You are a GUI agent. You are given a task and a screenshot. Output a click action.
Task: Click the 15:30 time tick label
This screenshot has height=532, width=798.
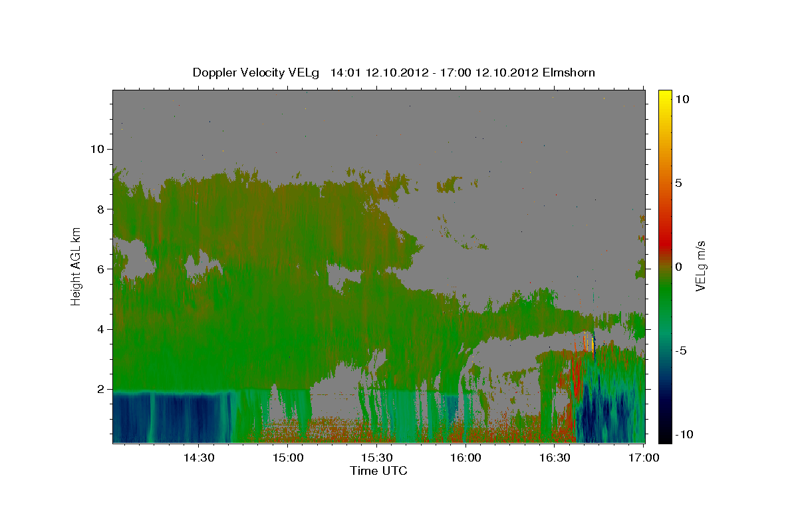click(x=377, y=458)
